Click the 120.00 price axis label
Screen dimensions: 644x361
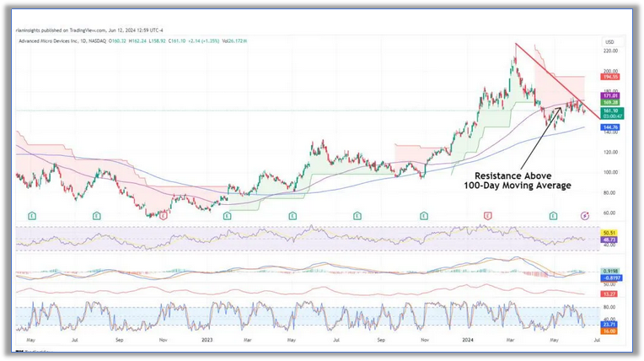click(x=610, y=152)
